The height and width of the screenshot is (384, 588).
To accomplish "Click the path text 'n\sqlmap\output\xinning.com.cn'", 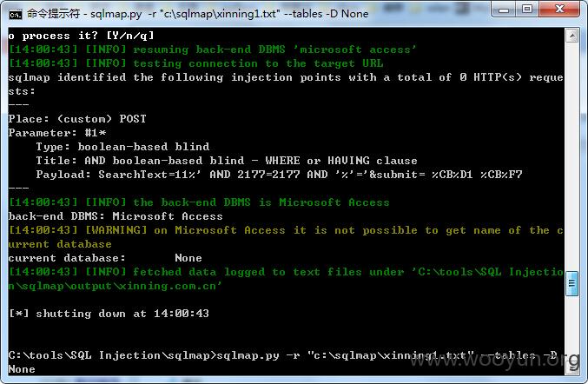I will [x=115, y=286].
